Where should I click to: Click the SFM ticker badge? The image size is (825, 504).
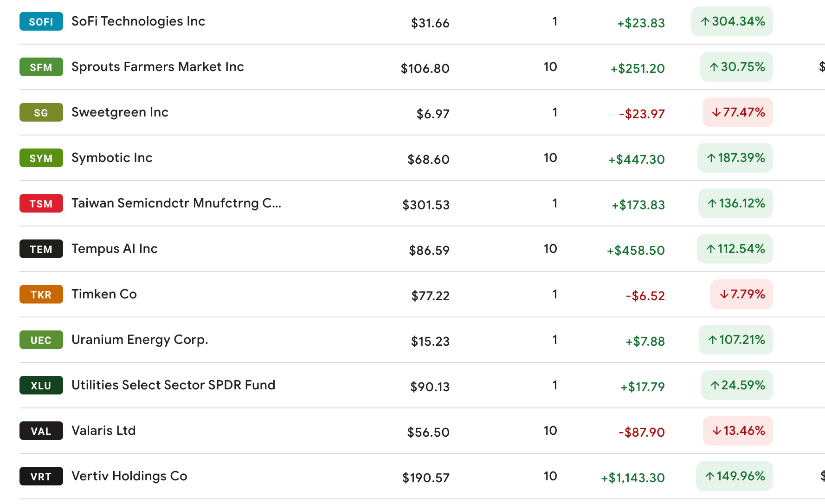pyautogui.click(x=41, y=67)
